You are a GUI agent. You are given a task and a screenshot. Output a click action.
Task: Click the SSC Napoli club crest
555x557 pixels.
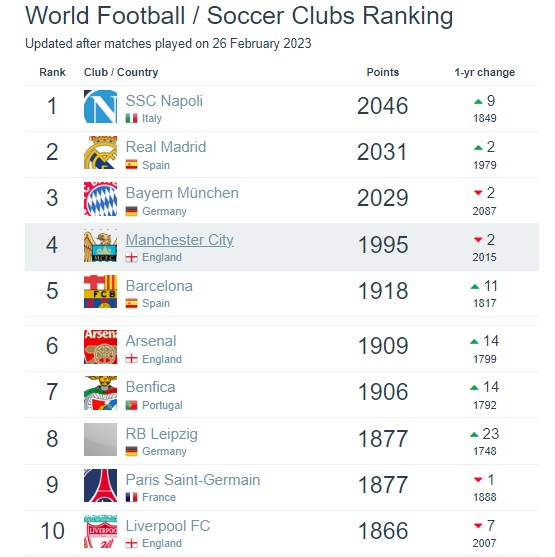pyautogui.click(x=100, y=107)
